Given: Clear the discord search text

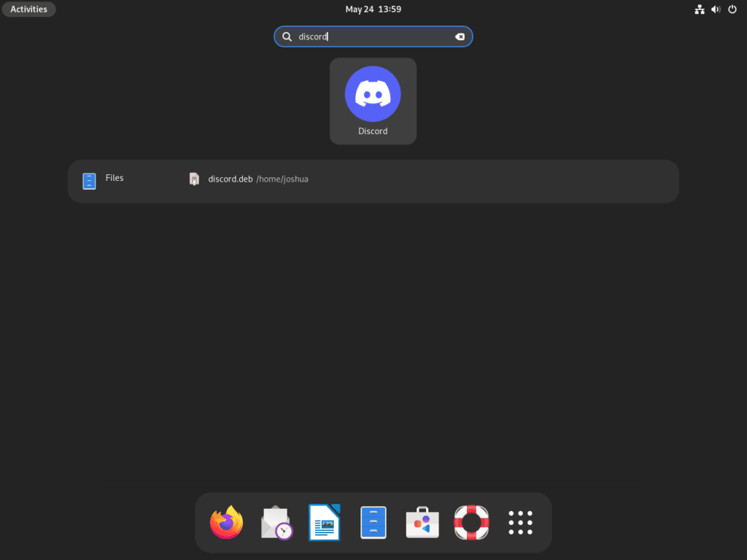Looking at the screenshot, I should tap(460, 36).
